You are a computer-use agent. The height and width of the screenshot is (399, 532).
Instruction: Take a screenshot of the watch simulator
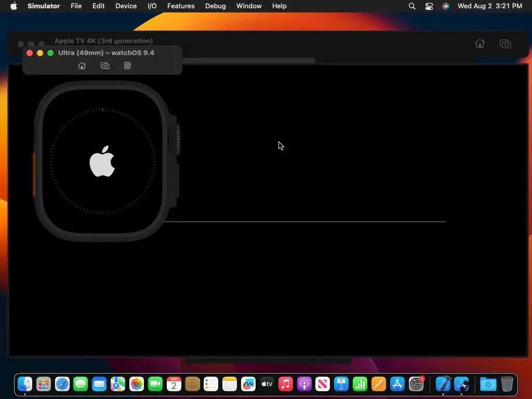[105, 66]
